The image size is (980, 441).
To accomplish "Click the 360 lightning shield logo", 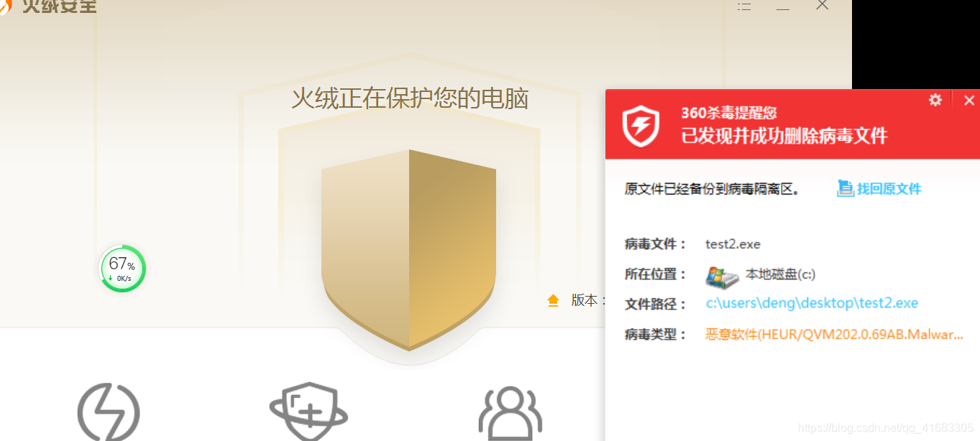I will point(641,125).
